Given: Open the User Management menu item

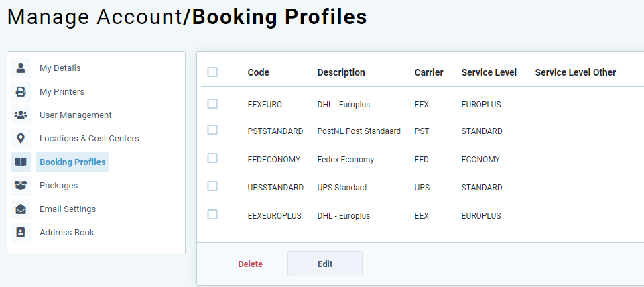Looking at the screenshot, I should tap(76, 115).
